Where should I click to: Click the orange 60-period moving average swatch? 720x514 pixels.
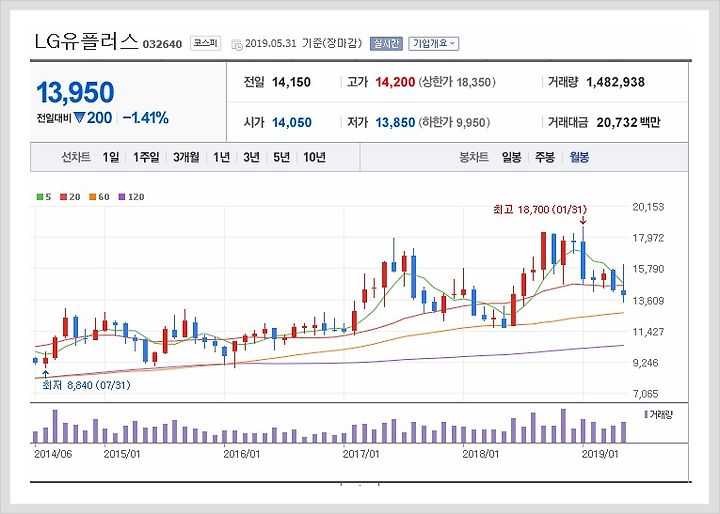[x=92, y=197]
